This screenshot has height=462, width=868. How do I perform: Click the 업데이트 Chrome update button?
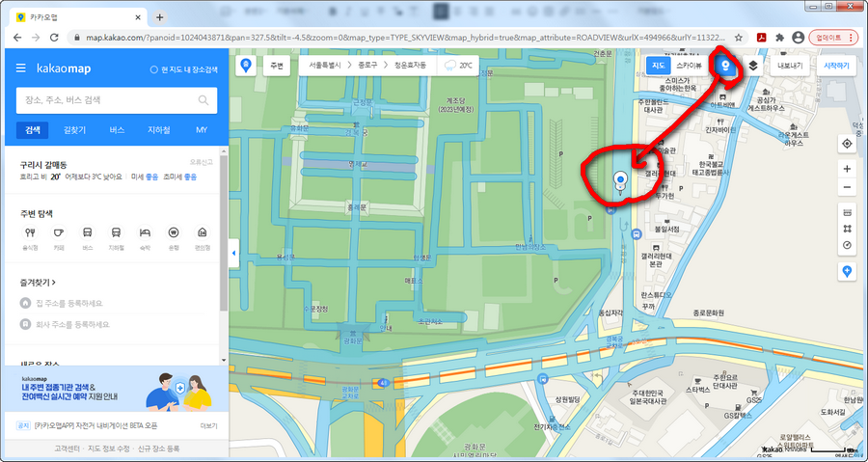[833, 38]
